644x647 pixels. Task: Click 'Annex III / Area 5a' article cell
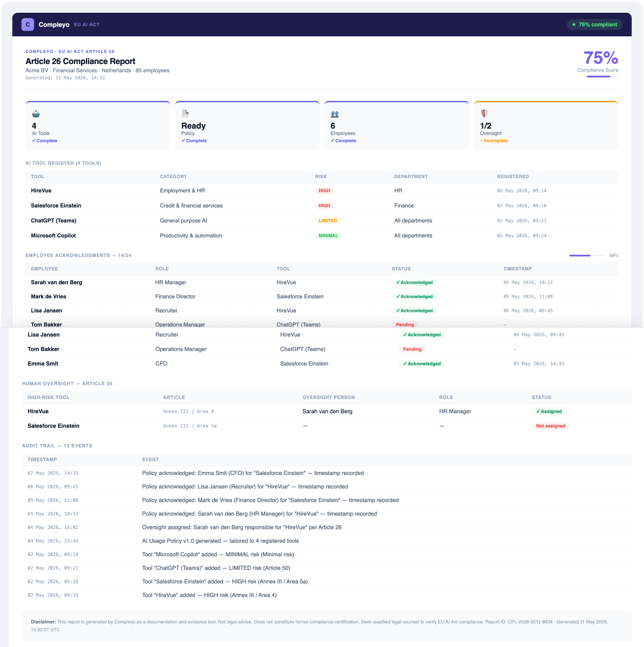point(190,426)
